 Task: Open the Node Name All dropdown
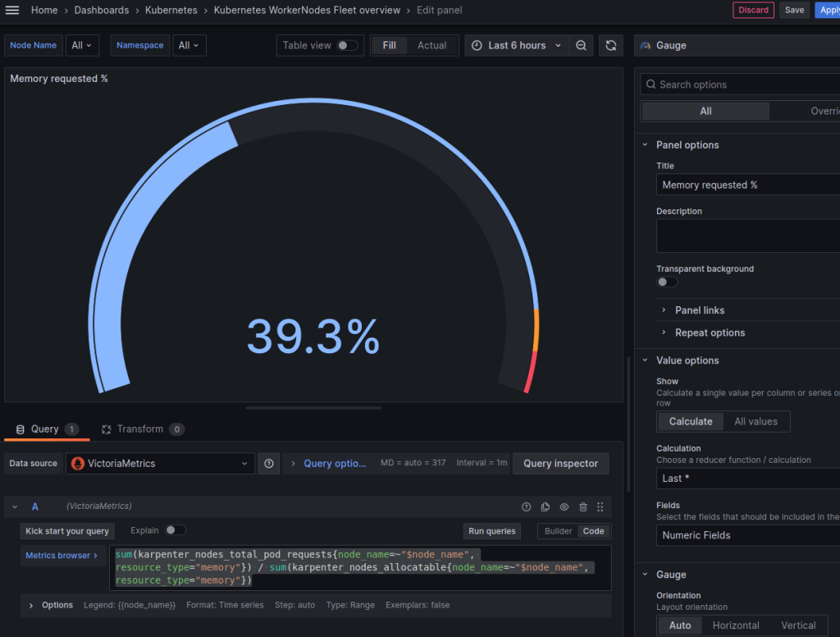[x=82, y=45]
